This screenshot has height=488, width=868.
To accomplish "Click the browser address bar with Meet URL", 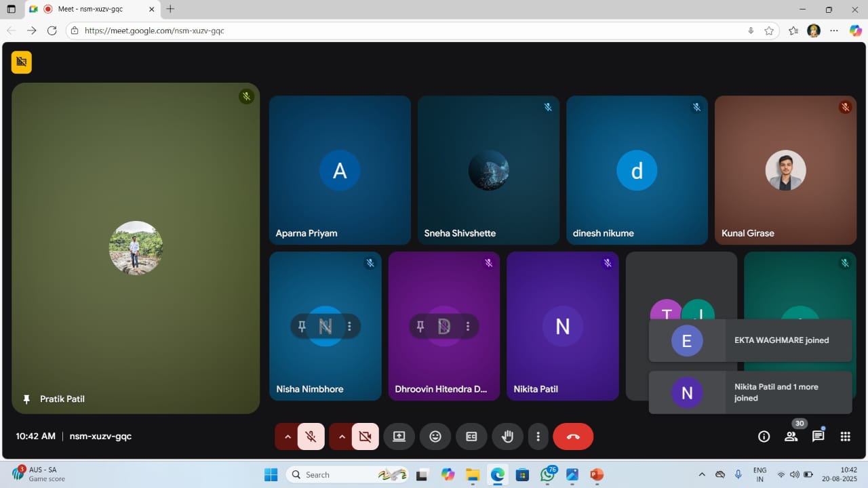I will tap(407, 30).
